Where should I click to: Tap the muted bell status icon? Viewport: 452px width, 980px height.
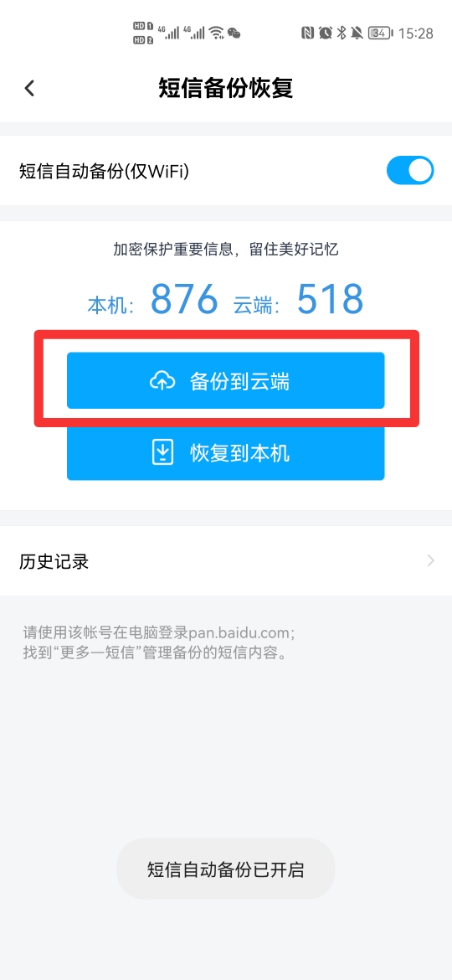(x=357, y=34)
